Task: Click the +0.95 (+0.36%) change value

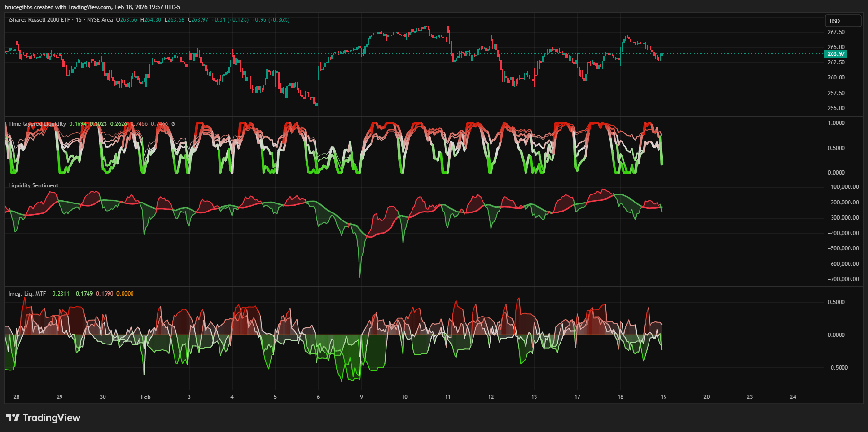Action: (x=271, y=20)
